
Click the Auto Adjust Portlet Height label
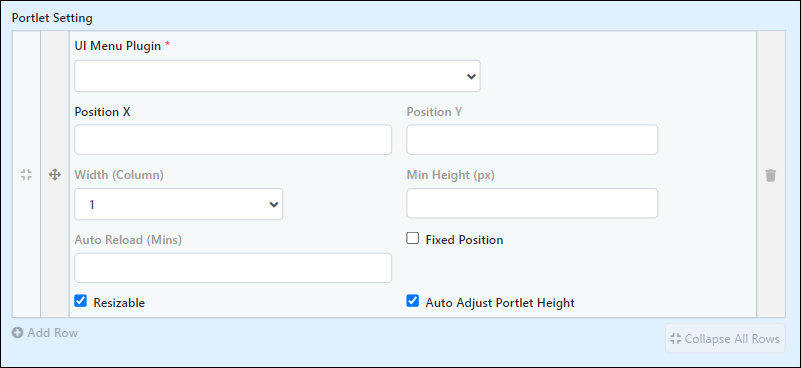point(500,303)
